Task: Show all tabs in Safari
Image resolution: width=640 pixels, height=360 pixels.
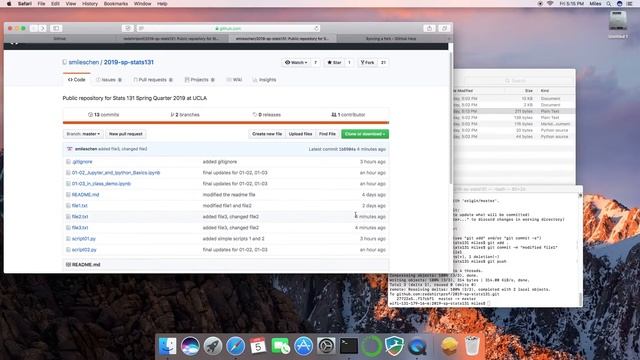Action: (x=444, y=28)
